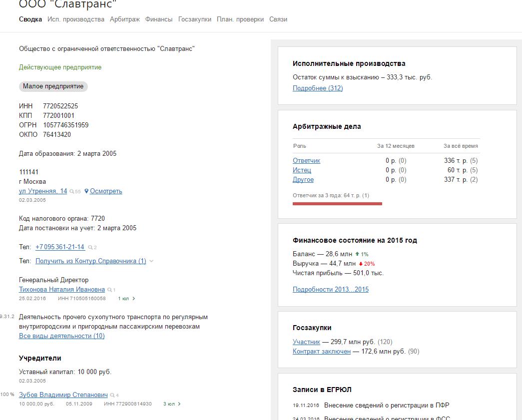522x420 pixels.
Task: Click 'Остаток суммы к взысканию – 333,3 тыс. руб.'
Action: tap(362, 77)
